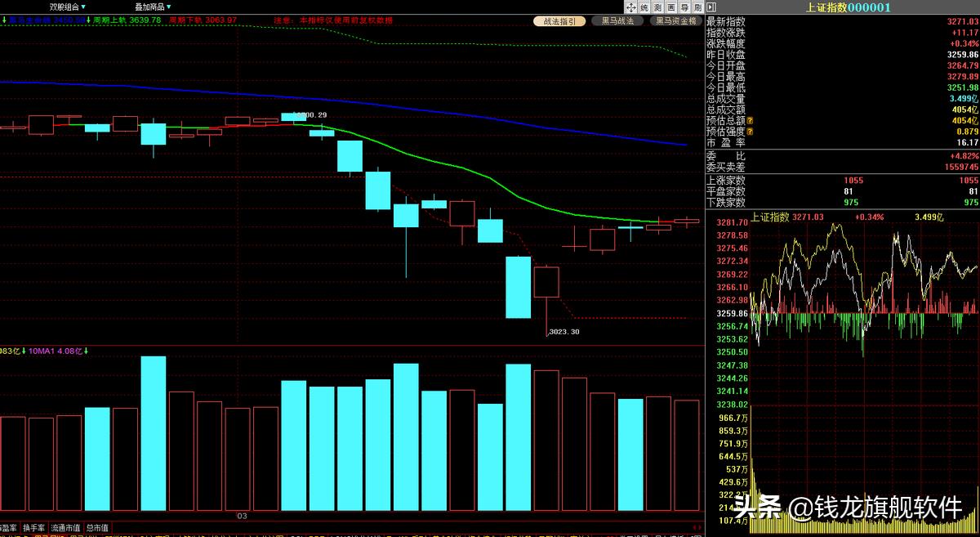Click the 最新指数 value 3271.03
This screenshot has height=537, width=980.
[x=964, y=21]
